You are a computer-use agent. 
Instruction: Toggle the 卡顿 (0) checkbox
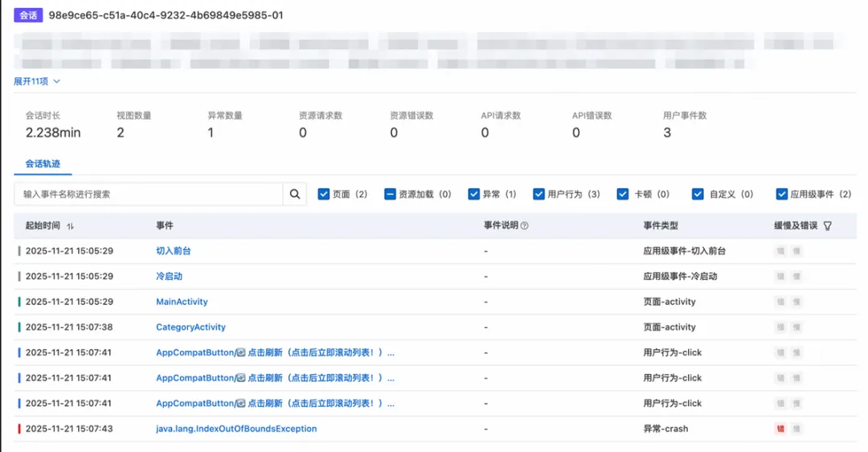tap(623, 194)
